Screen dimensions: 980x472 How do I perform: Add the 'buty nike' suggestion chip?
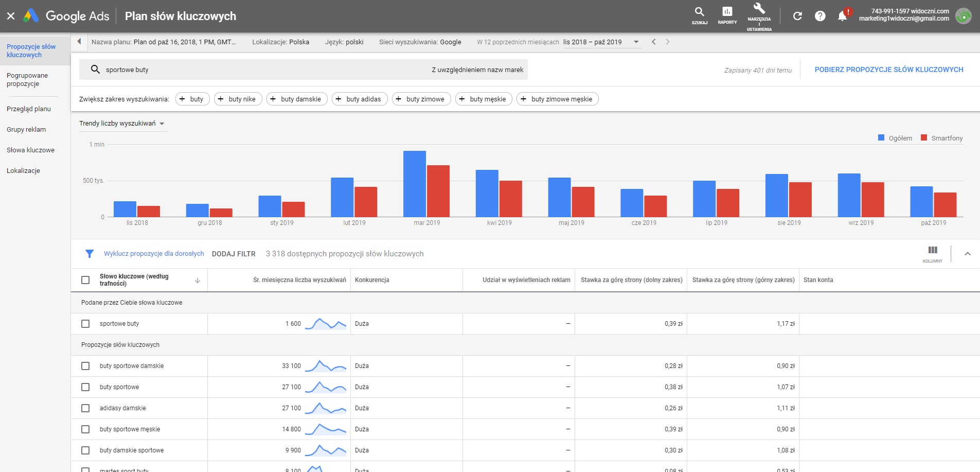click(238, 99)
